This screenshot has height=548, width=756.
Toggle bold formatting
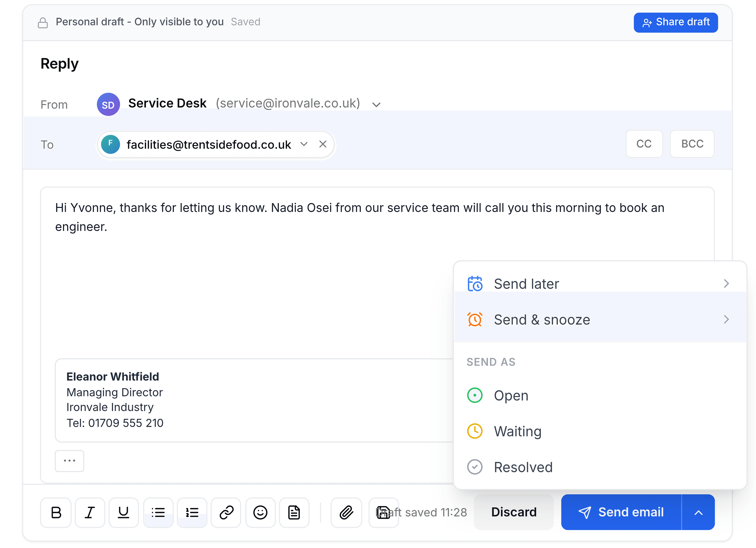[x=56, y=512]
